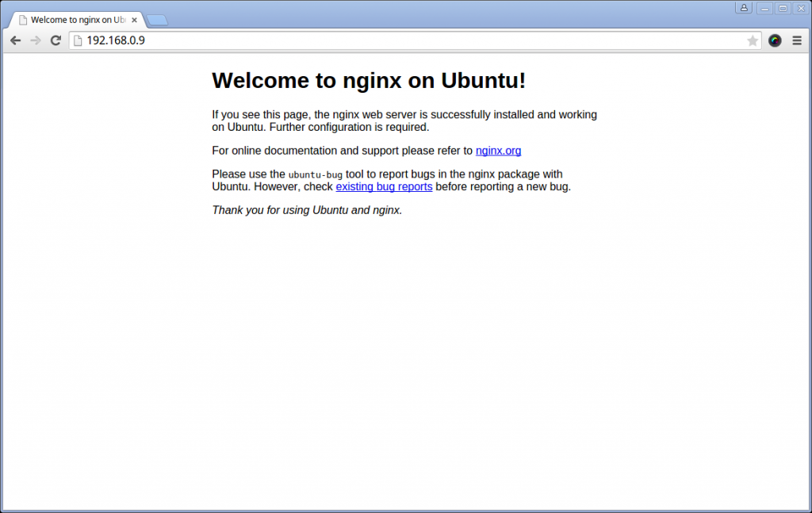
Task: Close the Welcome to nginx tab
Action: coord(133,19)
